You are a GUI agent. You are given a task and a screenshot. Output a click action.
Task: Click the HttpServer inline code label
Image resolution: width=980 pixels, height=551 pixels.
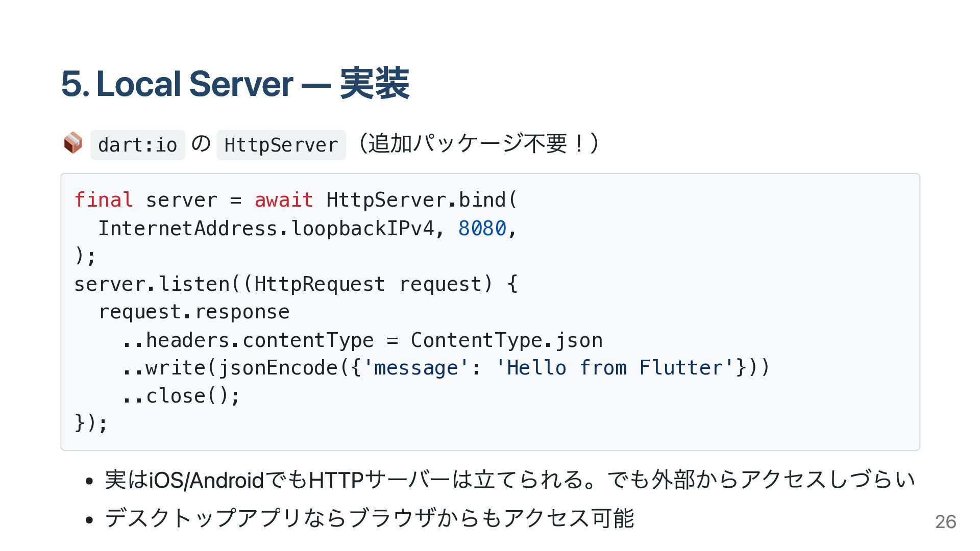(281, 145)
